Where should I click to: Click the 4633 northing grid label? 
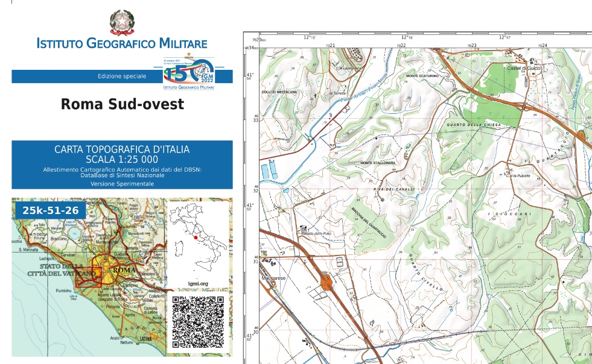click(256, 119)
